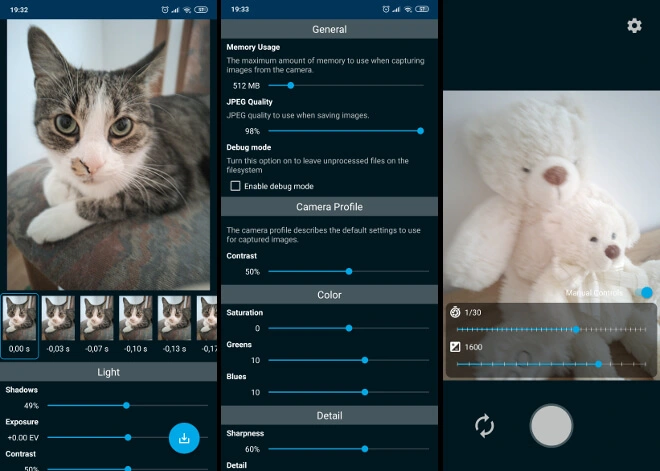Select the -0,10 s frame thumbnail
The width and height of the screenshot is (660, 471).
[137, 319]
